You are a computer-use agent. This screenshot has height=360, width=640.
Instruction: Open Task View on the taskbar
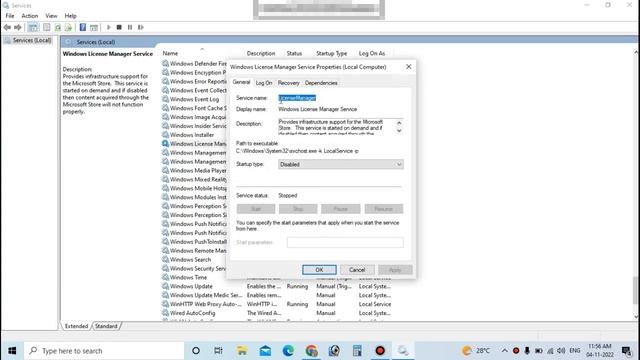(x=218, y=351)
